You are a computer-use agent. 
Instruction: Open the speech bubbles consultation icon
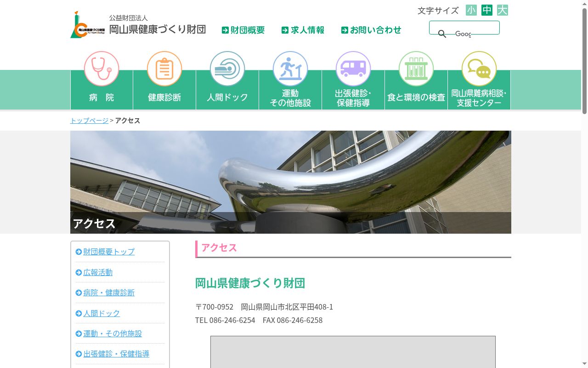479,69
